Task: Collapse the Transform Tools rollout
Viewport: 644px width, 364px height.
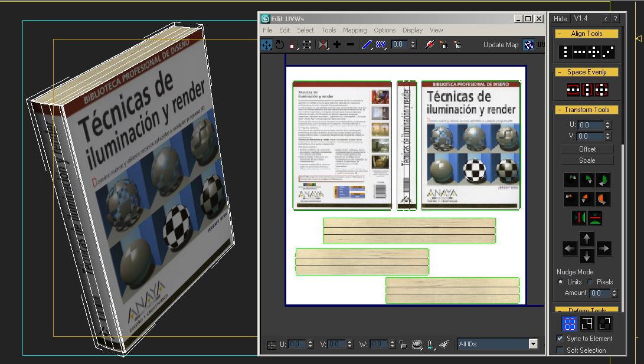Action: point(560,110)
